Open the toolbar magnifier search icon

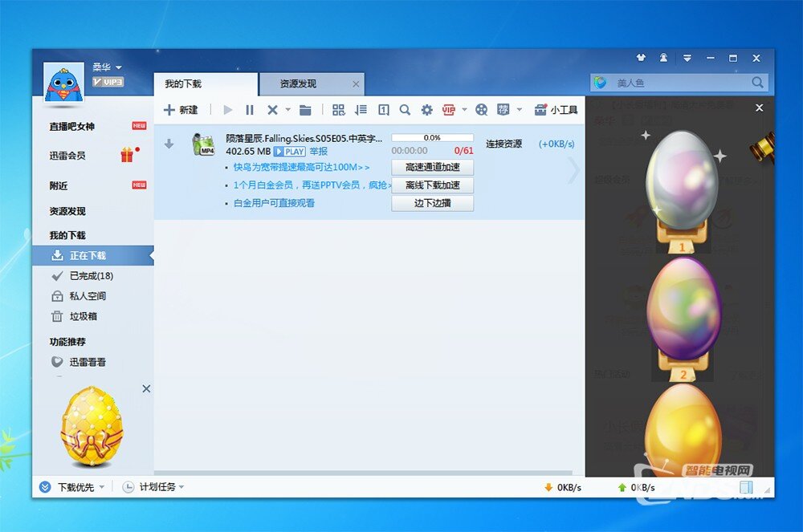coord(405,110)
